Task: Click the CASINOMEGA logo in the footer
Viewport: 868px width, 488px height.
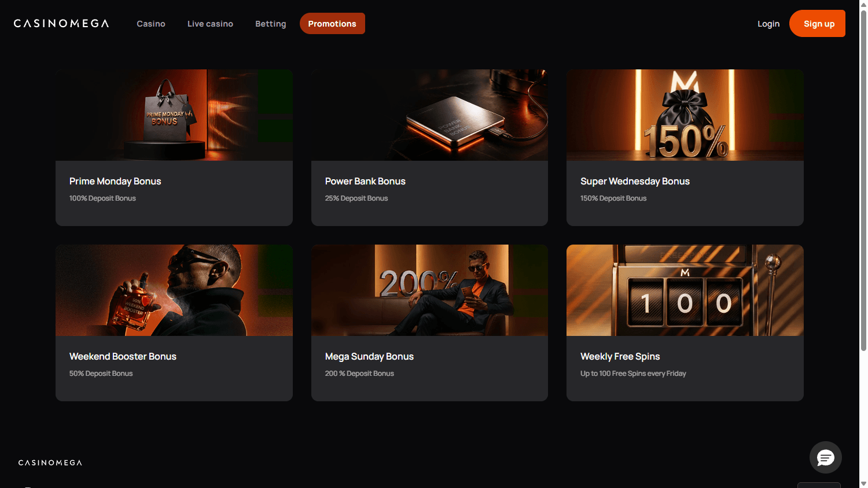Action: [50, 463]
